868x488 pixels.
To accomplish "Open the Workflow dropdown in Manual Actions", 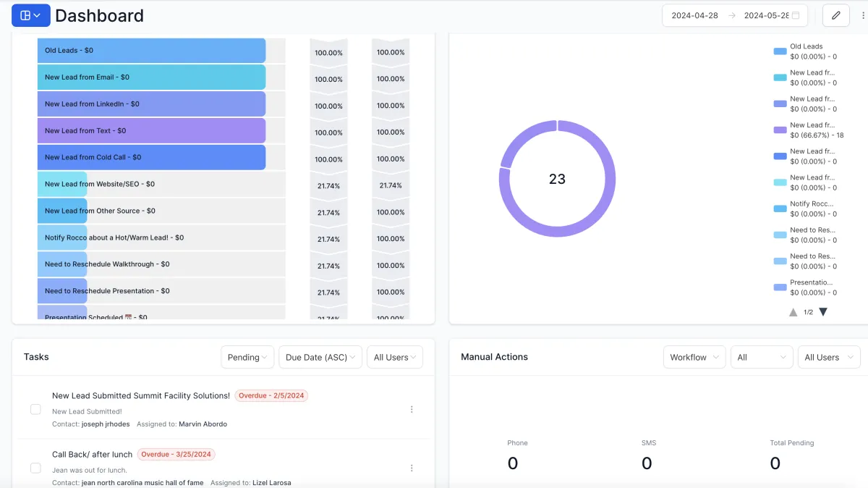I will [x=694, y=357].
